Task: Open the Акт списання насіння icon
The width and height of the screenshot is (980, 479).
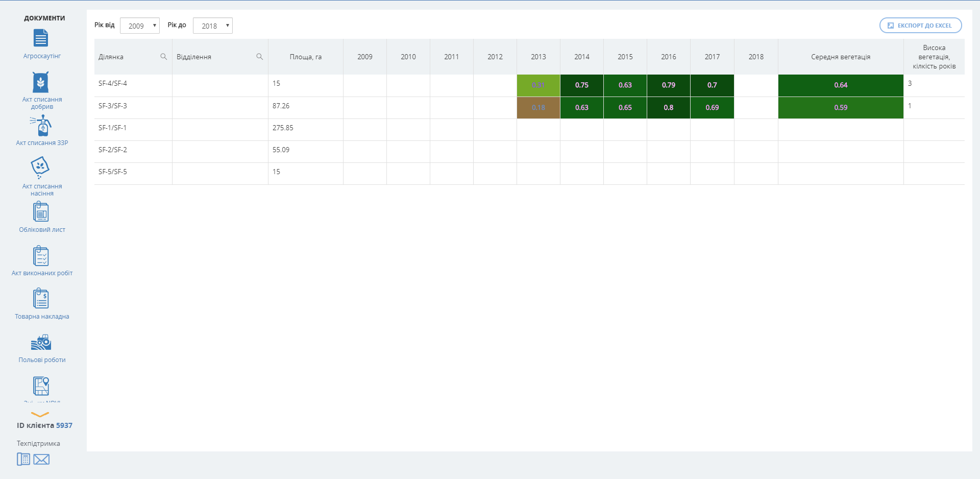Action: [x=40, y=167]
